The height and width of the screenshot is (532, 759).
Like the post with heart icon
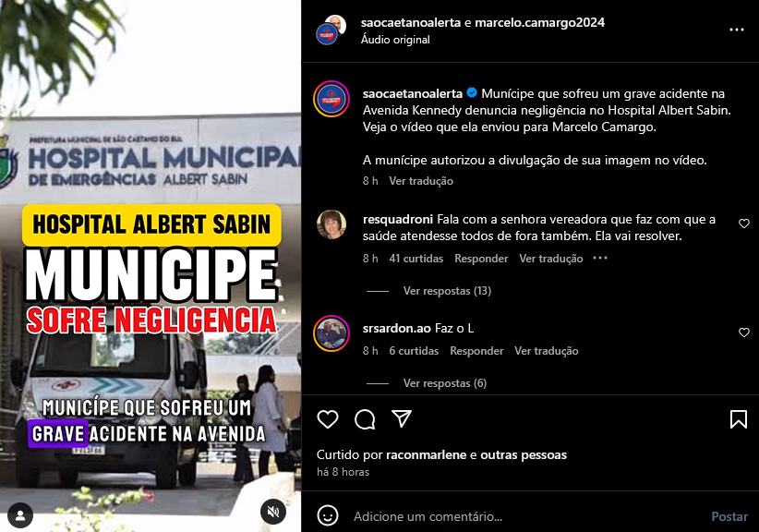click(328, 419)
